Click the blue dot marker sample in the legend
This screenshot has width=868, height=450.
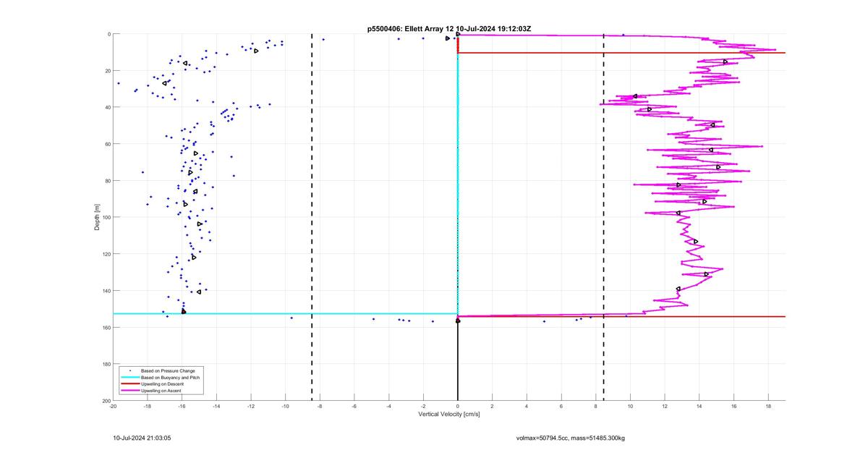[x=129, y=370]
